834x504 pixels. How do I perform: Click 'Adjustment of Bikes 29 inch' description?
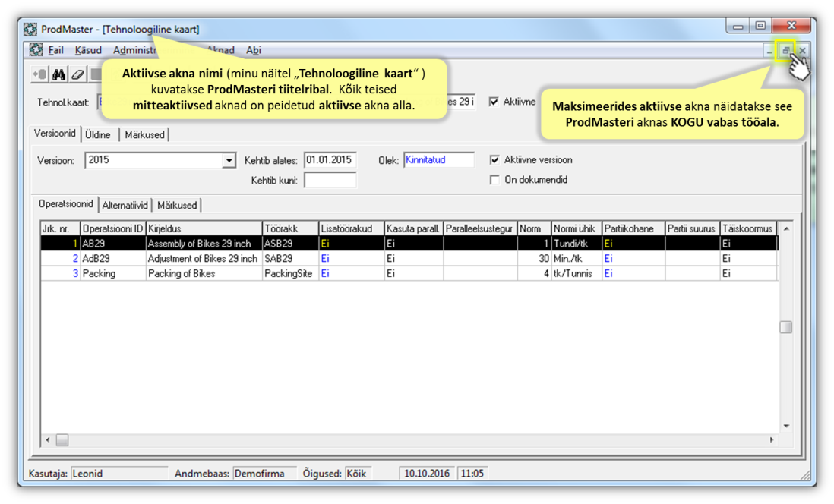[204, 258]
